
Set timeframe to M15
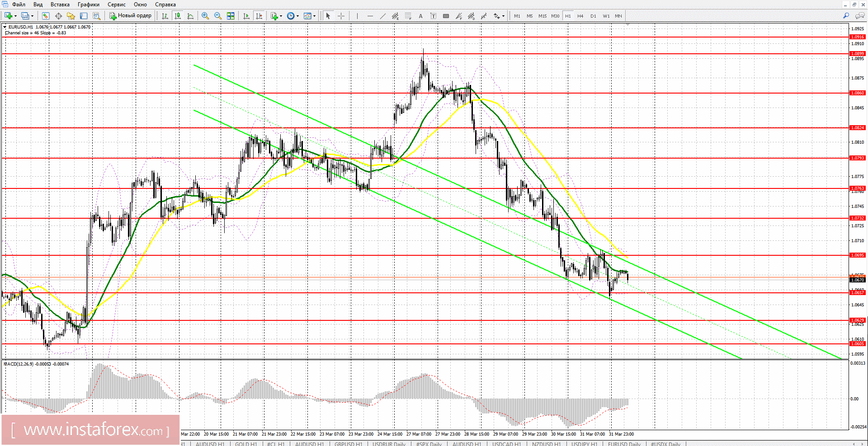542,16
